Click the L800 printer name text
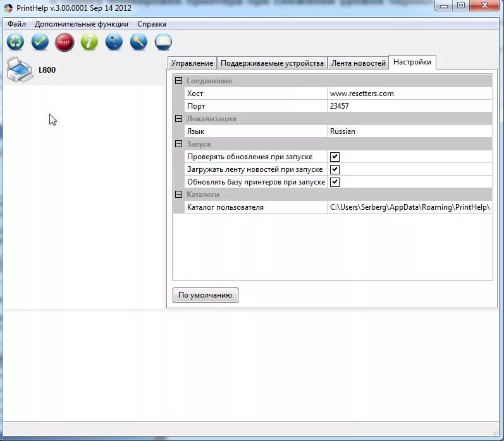This screenshot has width=504, height=441. click(x=47, y=69)
